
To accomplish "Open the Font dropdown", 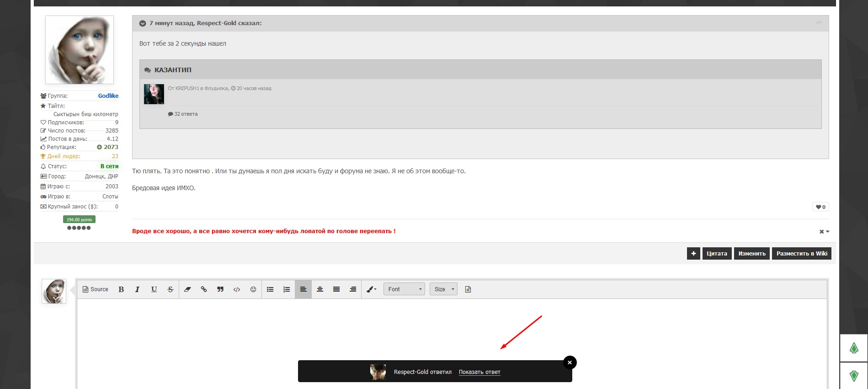I will tap(404, 289).
